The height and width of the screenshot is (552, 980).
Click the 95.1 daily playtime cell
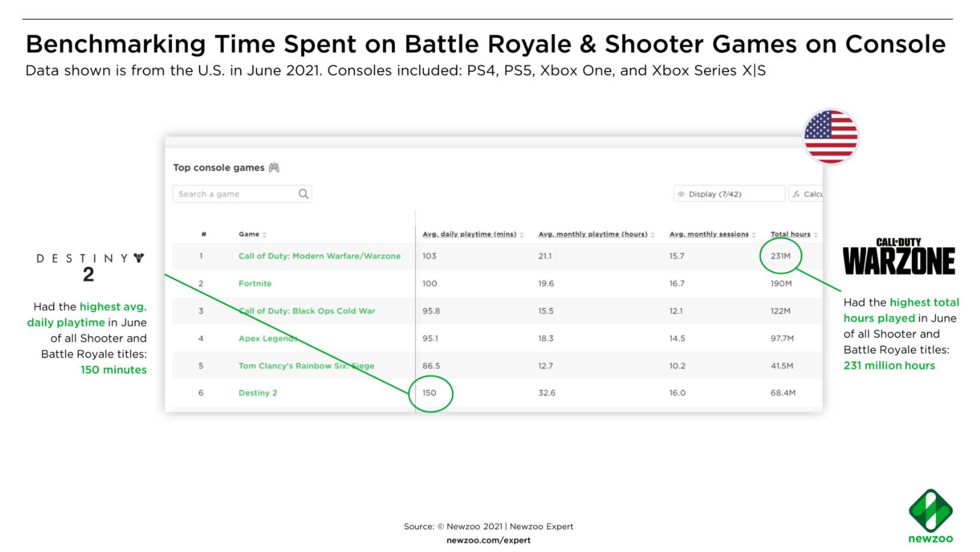click(430, 338)
